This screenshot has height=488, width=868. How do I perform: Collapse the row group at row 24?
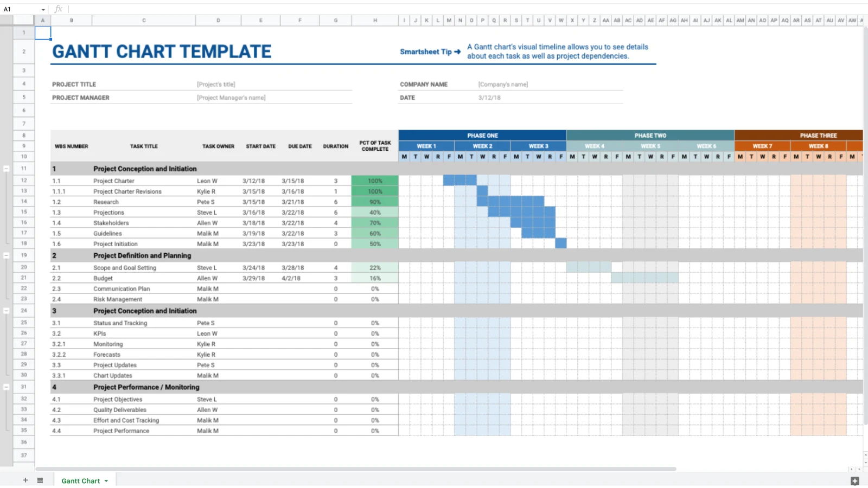[x=7, y=311]
